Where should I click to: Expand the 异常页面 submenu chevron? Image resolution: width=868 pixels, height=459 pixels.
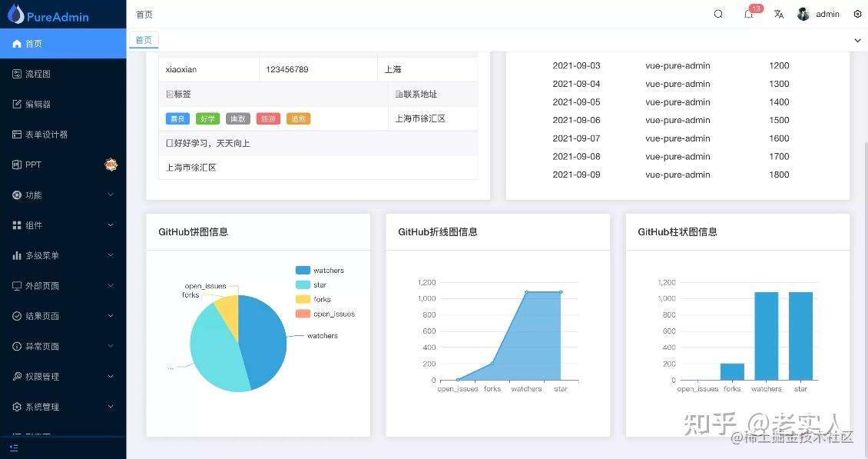pyautogui.click(x=111, y=346)
